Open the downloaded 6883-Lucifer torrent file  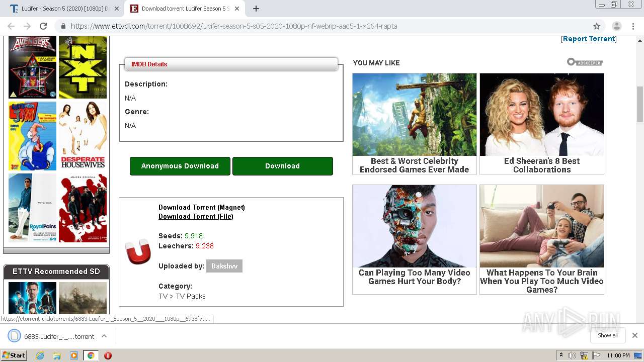[52, 336]
